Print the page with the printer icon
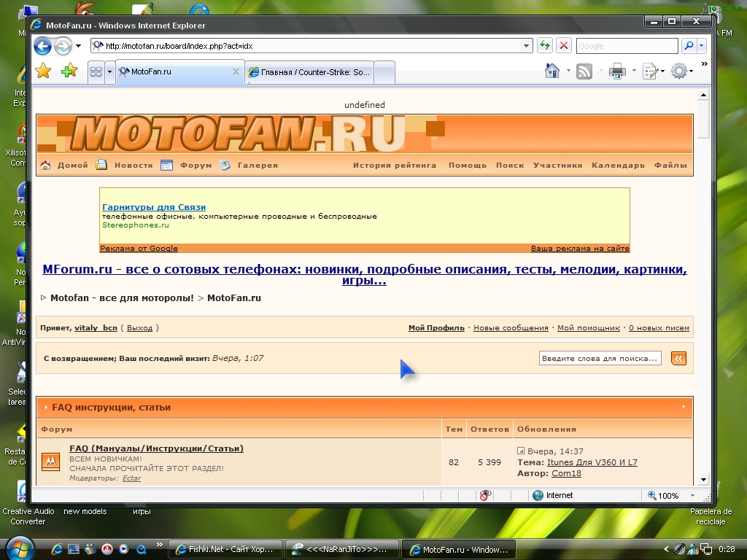The height and width of the screenshot is (560, 747). tap(617, 71)
